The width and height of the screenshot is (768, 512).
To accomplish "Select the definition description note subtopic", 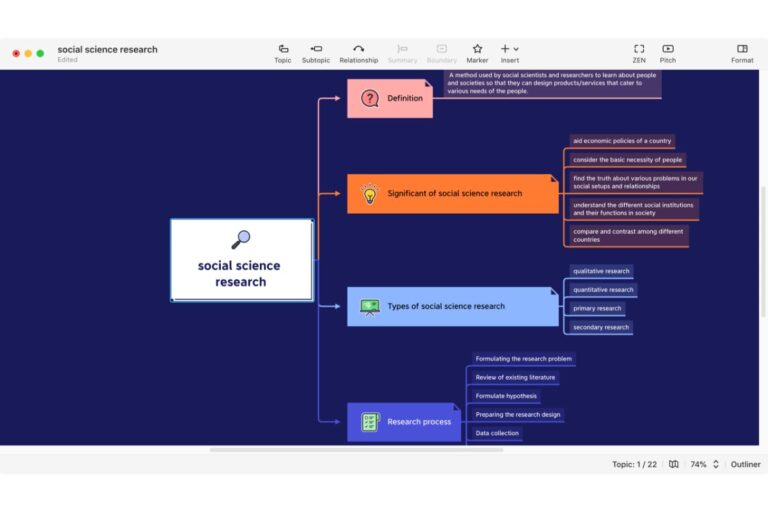I will tap(552, 84).
